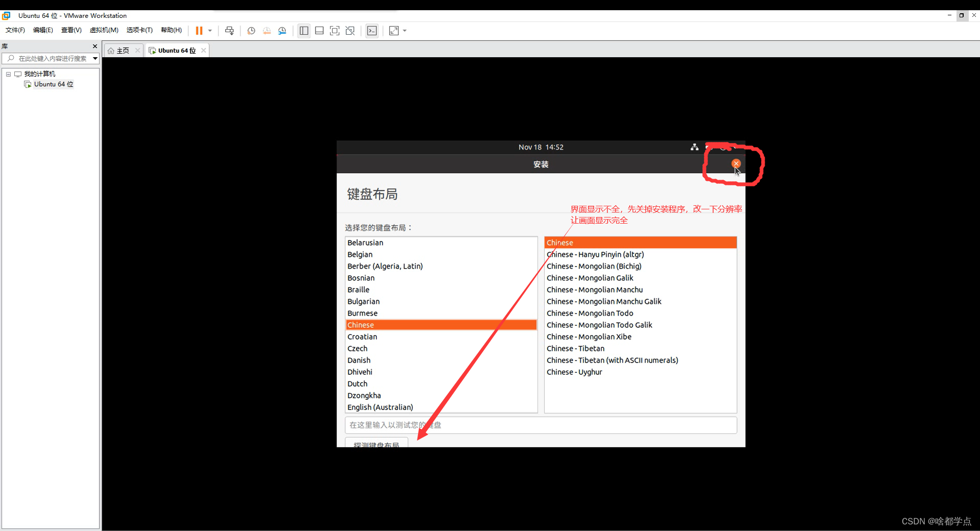980x531 pixels.
Task: Open the stretch display dropdown arrow
Action: tap(405, 31)
